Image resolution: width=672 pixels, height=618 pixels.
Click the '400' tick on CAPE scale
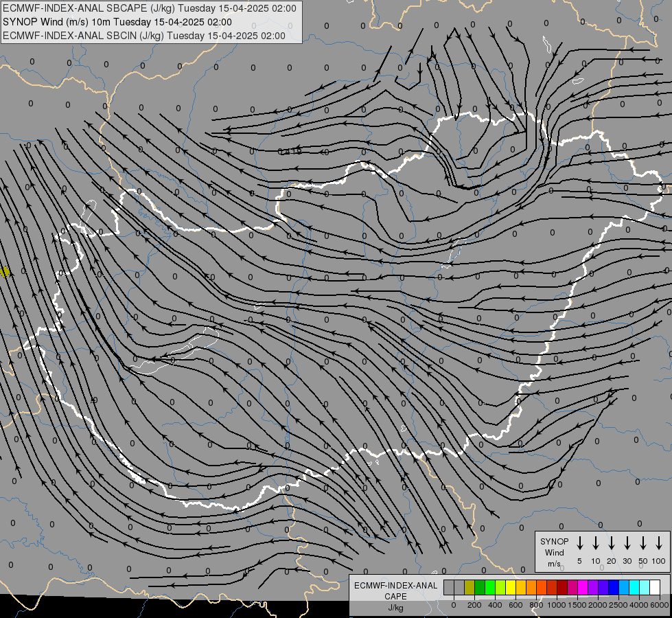tap(495, 605)
